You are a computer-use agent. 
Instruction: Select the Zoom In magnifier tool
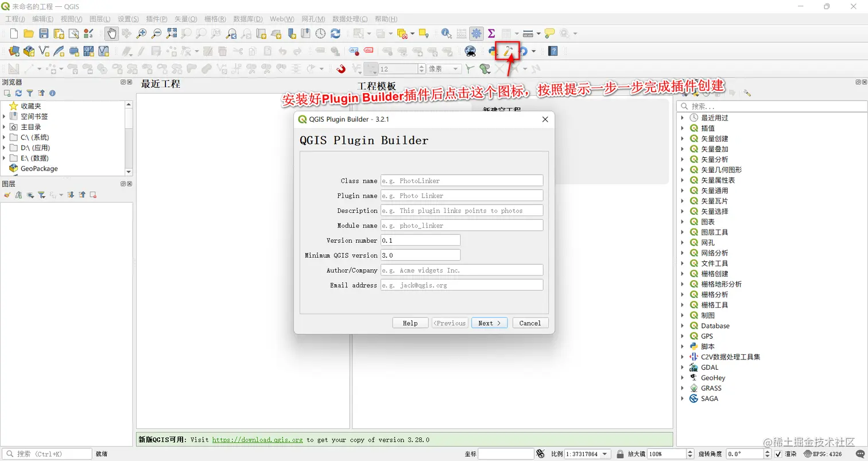click(142, 33)
